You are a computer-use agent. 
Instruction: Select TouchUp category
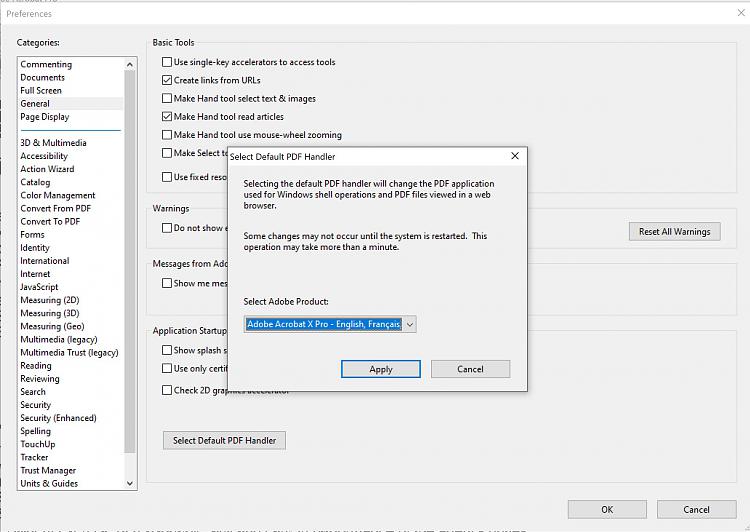coord(38,444)
